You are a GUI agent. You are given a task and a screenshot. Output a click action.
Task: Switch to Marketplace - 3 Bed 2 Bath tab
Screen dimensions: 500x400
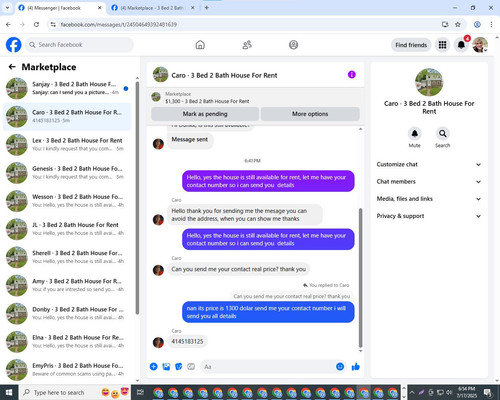pyautogui.click(x=152, y=8)
